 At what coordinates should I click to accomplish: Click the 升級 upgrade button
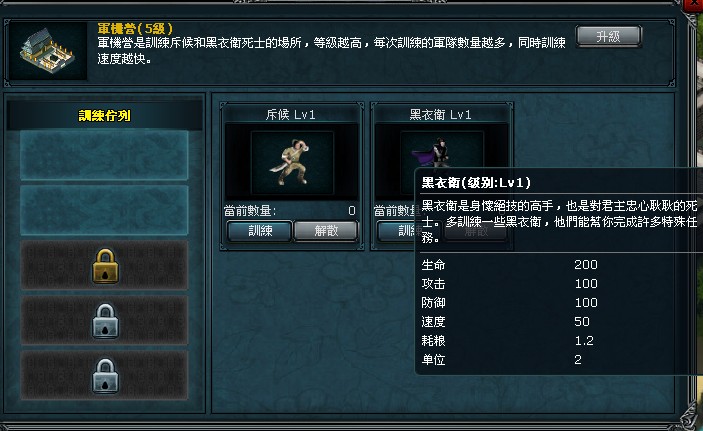(x=608, y=36)
